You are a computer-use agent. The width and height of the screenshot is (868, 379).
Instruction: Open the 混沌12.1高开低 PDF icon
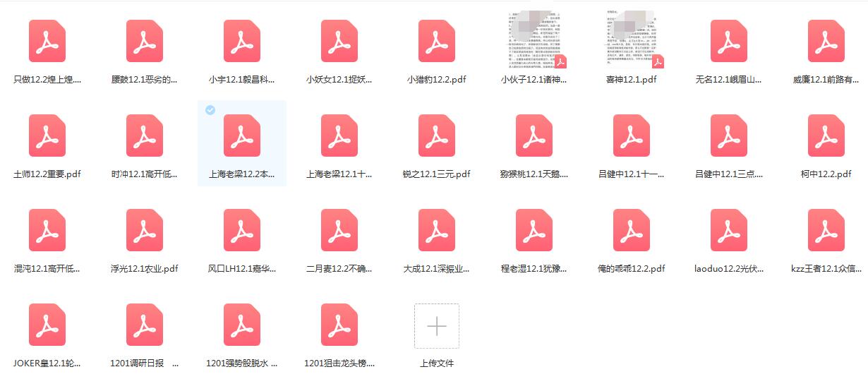point(47,230)
